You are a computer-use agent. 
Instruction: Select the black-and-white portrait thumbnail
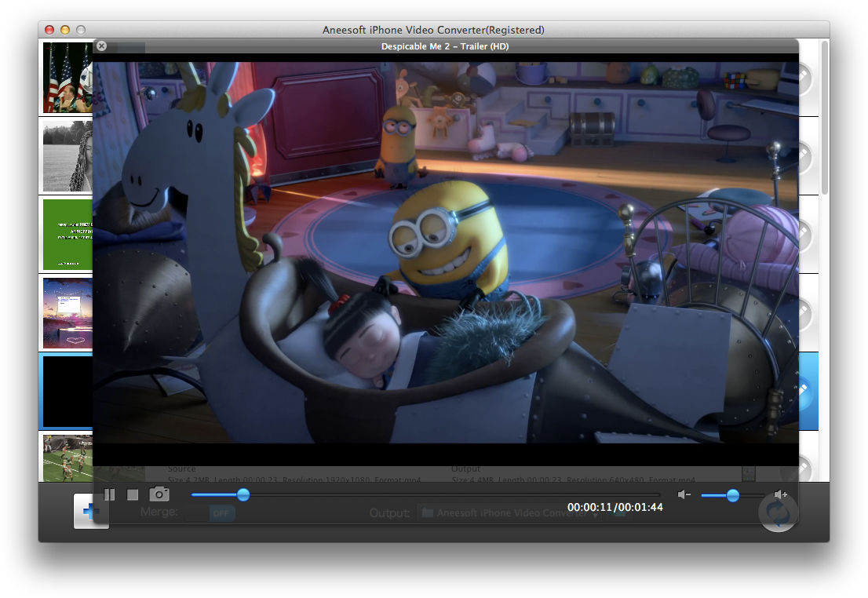[x=67, y=156]
